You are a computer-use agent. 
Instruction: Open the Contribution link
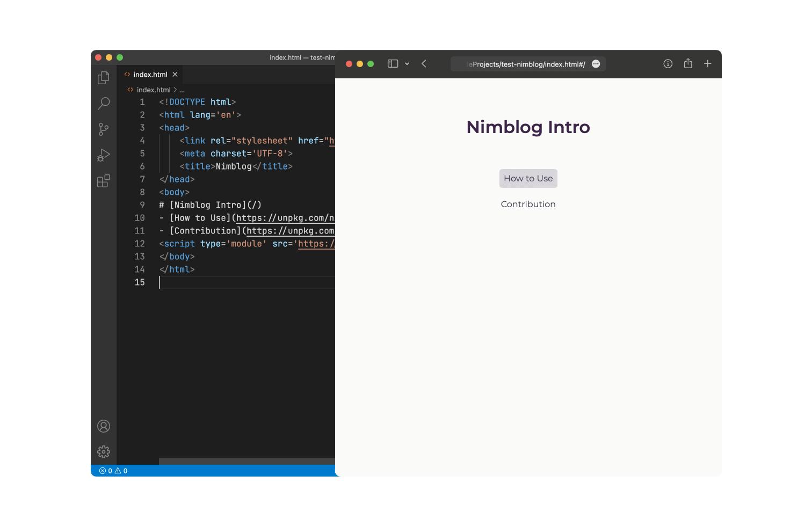pos(528,204)
